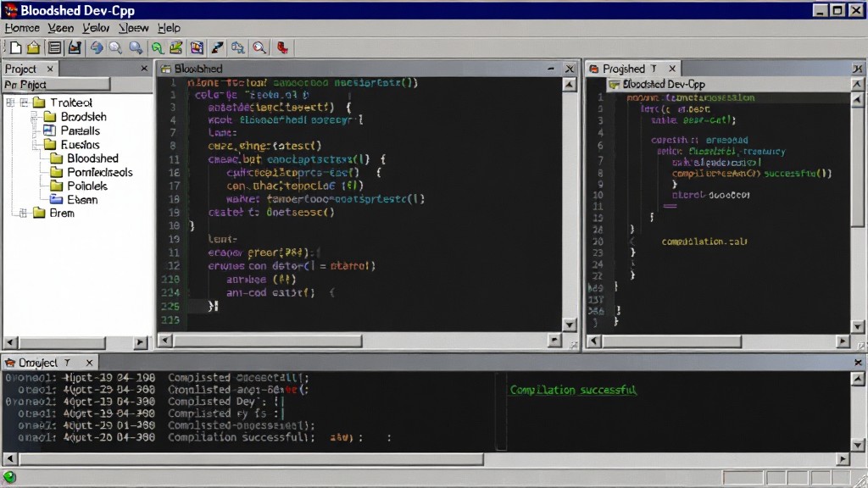The width and height of the screenshot is (868, 488).
Task: Toggle the Broodsleh folder expander
Action: pos(35,117)
